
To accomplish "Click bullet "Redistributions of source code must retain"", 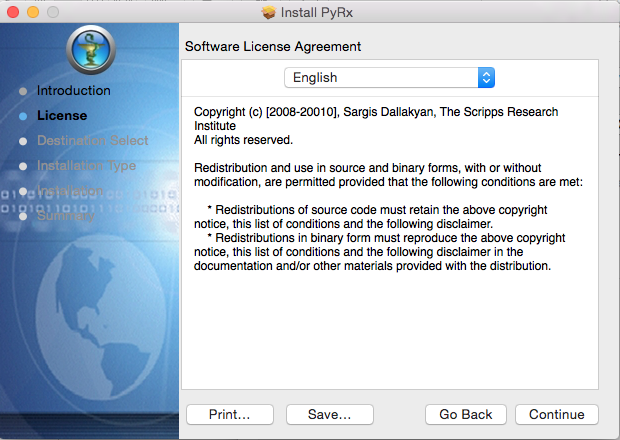I will pos(377,210).
